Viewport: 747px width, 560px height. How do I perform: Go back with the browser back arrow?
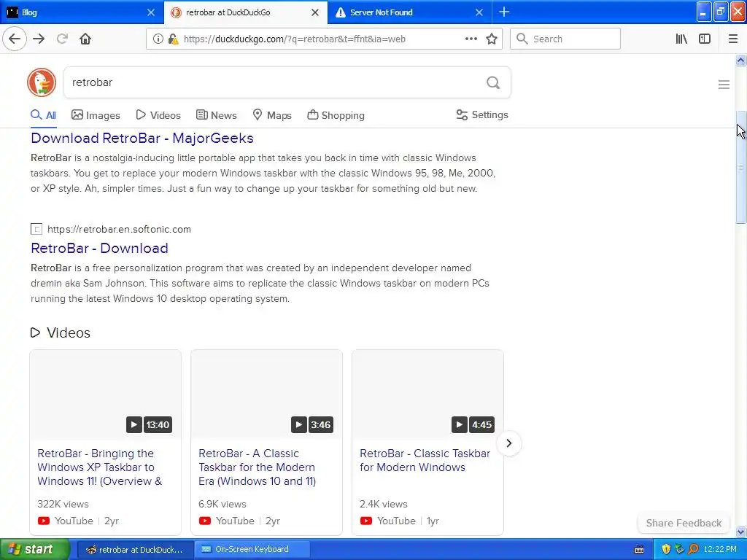15,39
